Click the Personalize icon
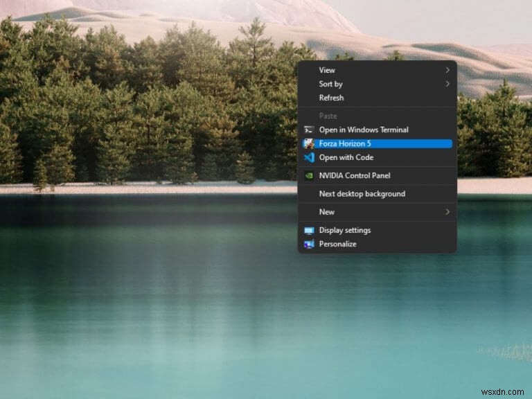The width and height of the screenshot is (532, 399). click(309, 244)
